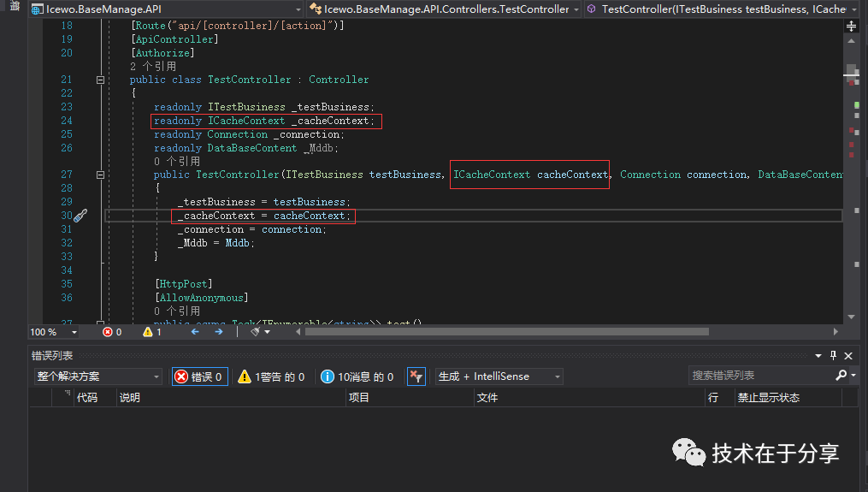The width and height of the screenshot is (868, 492).
Task: Click the editor error count indicator
Action: [x=112, y=332]
